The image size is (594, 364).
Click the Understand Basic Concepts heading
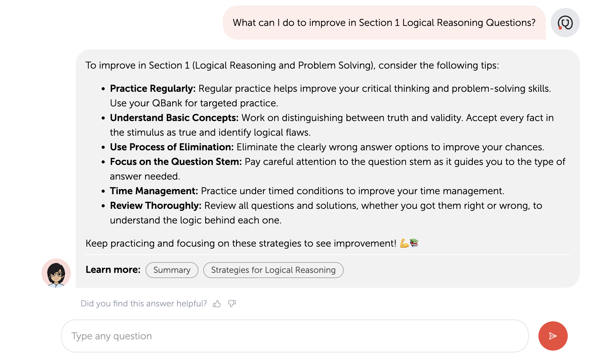[x=174, y=118]
